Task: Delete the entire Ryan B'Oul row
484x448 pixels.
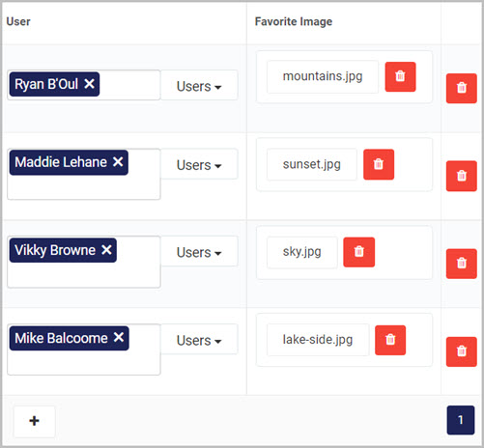Action: (462, 88)
